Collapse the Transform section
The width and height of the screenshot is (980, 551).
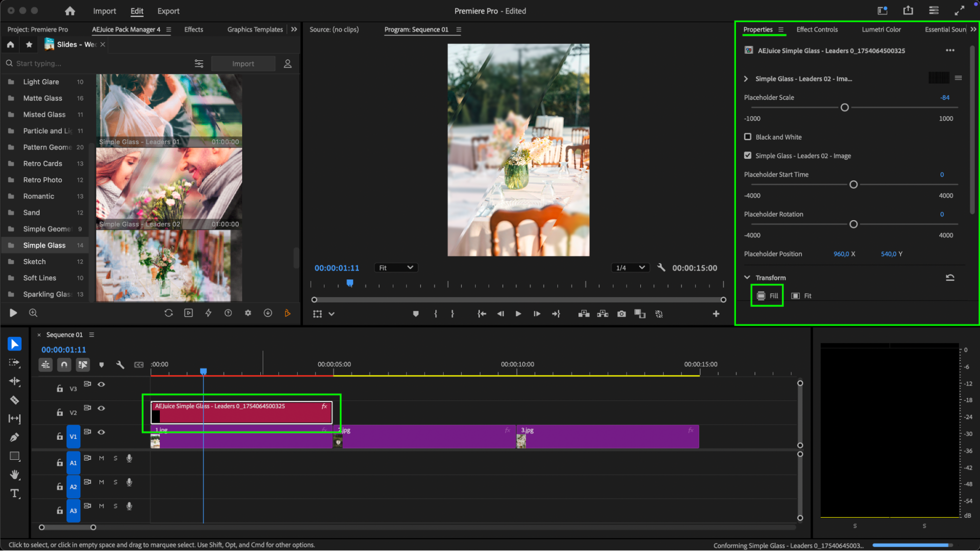point(747,277)
